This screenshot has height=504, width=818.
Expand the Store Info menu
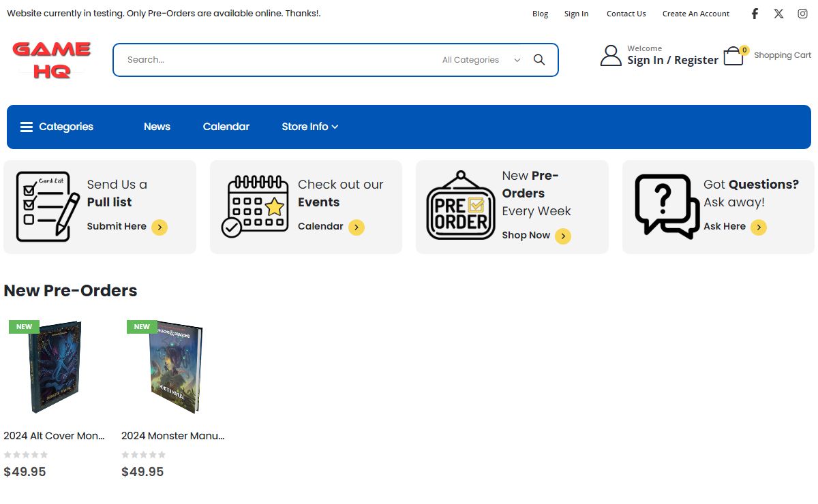pyautogui.click(x=310, y=127)
